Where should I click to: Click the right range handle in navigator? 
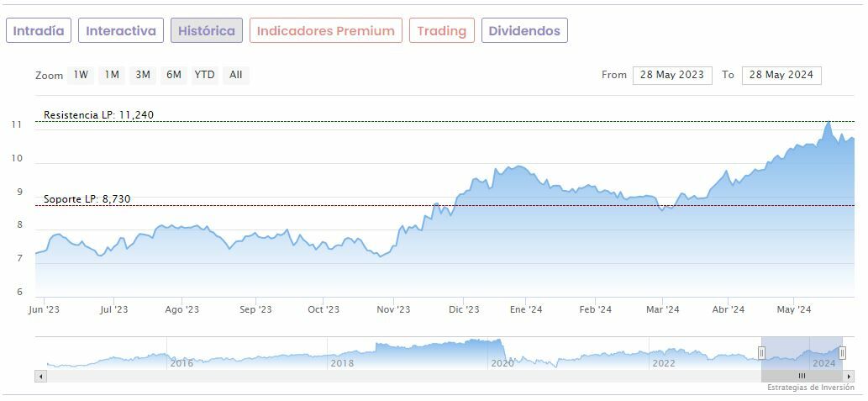point(842,353)
